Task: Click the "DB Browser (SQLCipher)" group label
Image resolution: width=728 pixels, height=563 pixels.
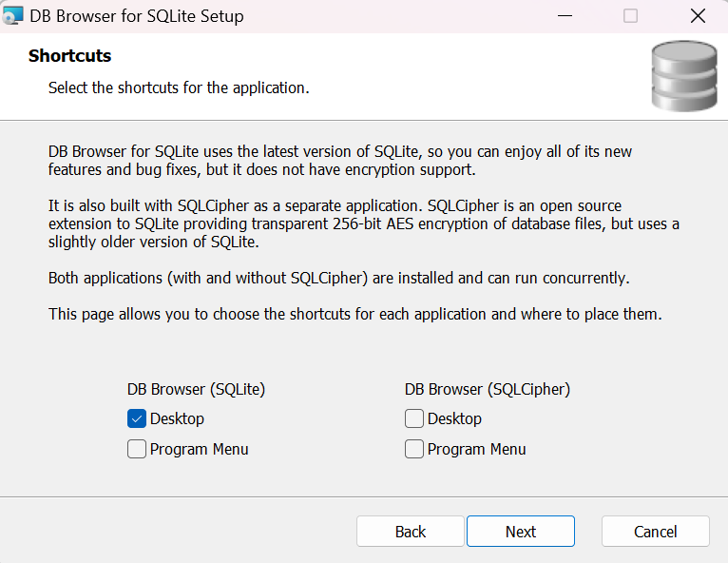Action: (487, 389)
